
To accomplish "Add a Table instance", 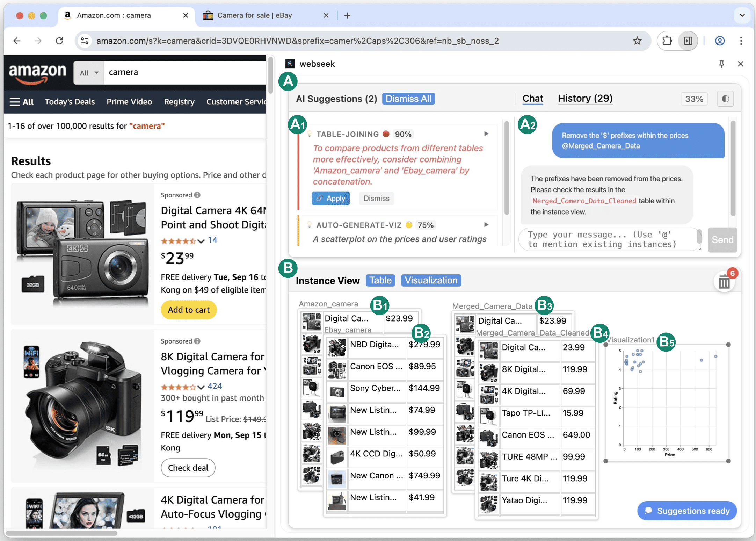I will (380, 281).
